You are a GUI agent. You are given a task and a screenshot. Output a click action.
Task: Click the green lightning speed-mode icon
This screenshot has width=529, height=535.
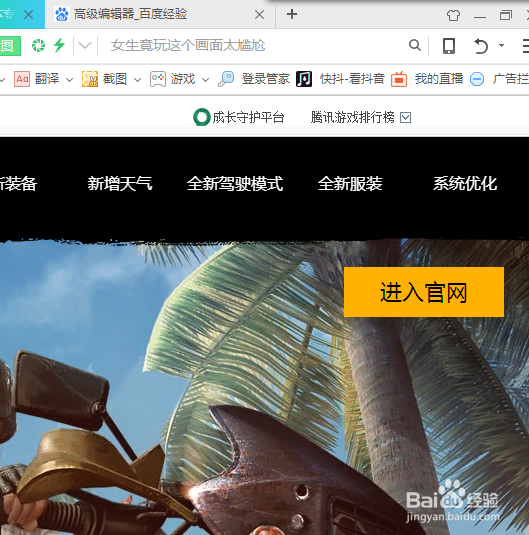click(x=59, y=45)
